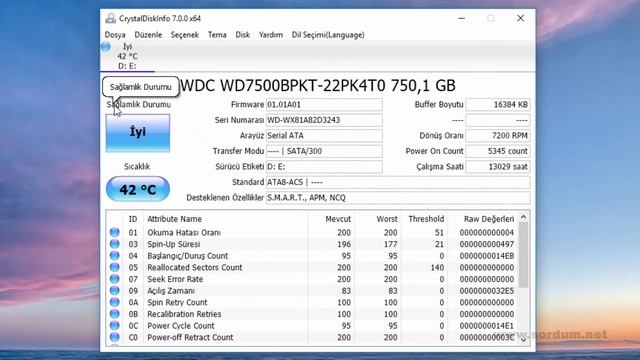Open the Disk menu

click(242, 35)
